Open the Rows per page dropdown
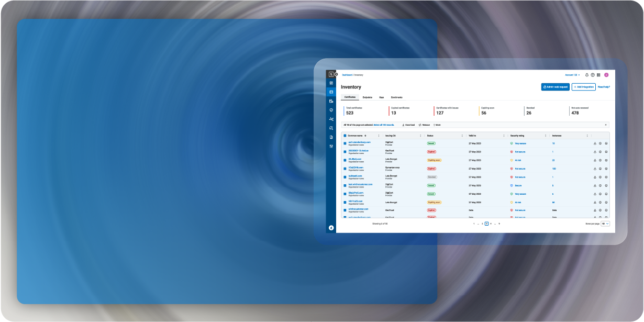Image resolution: width=644 pixels, height=322 pixels. [x=605, y=224]
